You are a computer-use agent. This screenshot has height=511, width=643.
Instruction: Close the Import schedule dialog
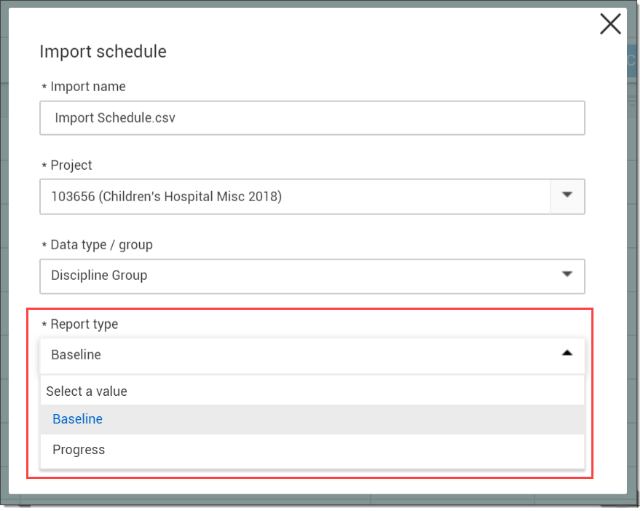pyautogui.click(x=610, y=24)
